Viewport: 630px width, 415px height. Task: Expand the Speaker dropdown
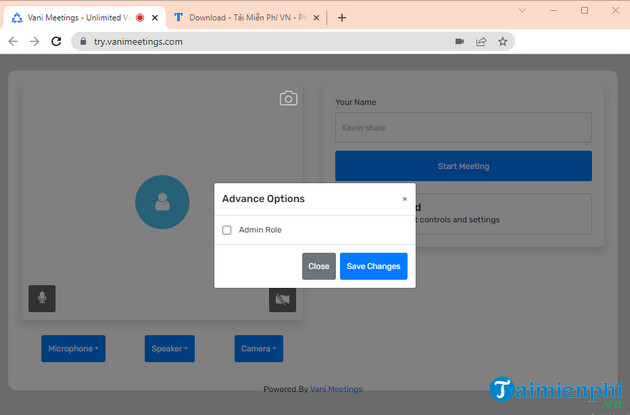169,349
